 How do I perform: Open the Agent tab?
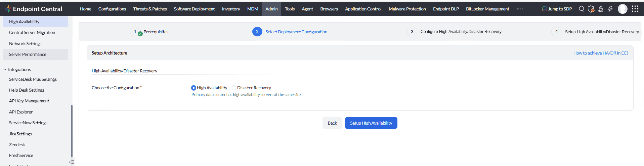pos(307,9)
